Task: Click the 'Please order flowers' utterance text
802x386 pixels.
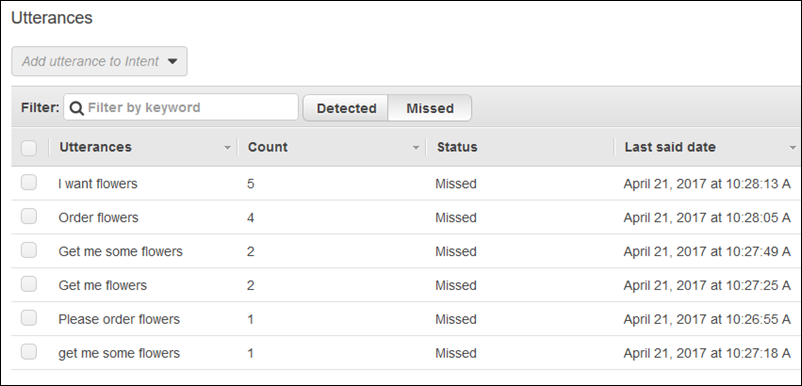Action: click(x=119, y=320)
